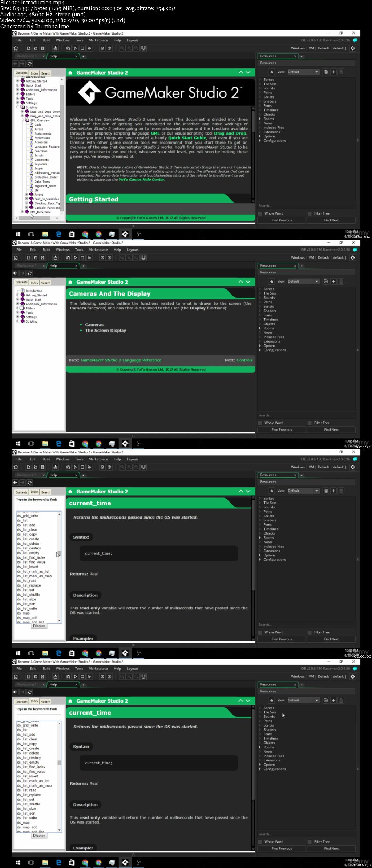Viewport: 372px width, 868px height.
Task: Click help tree horizontal scrollbar in the 00:00:40 frame
Action: (34, 218)
